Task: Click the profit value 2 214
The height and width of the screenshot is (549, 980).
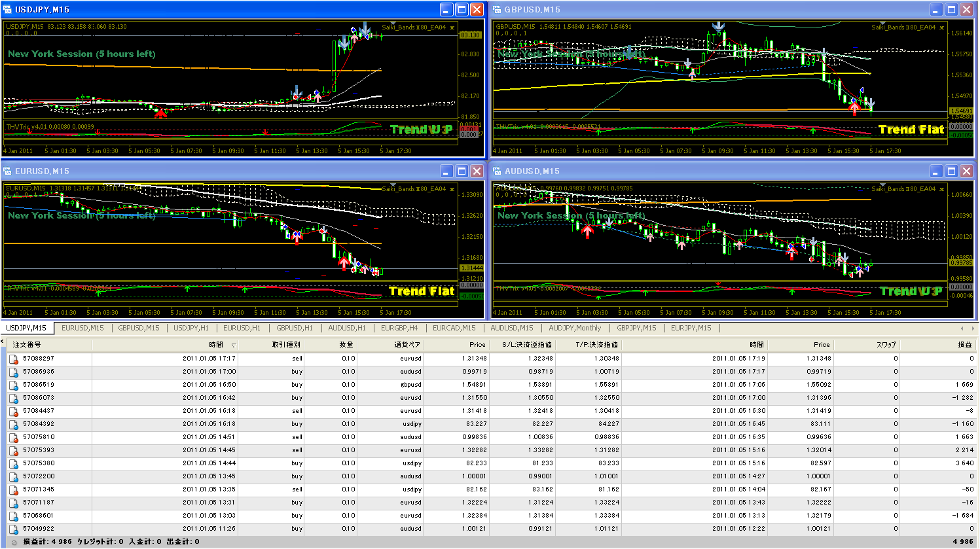Action: pos(964,450)
